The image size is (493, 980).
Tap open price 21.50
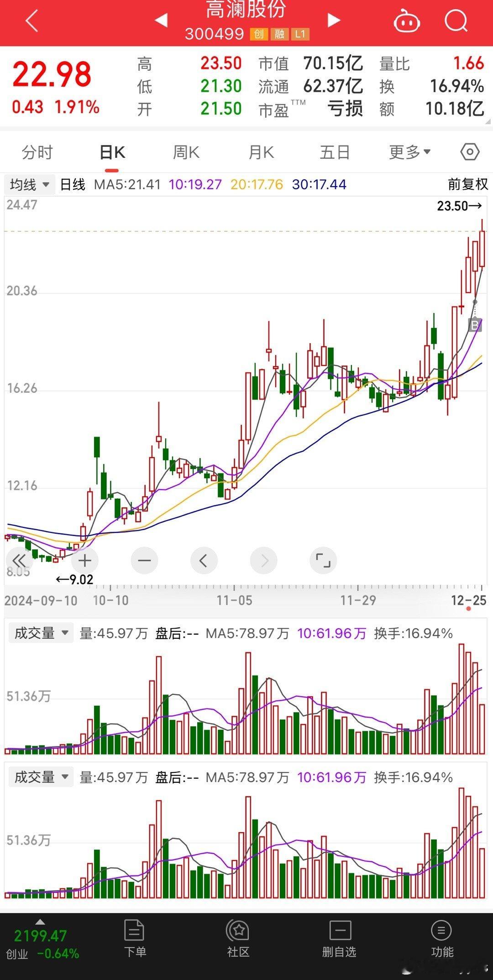(x=221, y=109)
